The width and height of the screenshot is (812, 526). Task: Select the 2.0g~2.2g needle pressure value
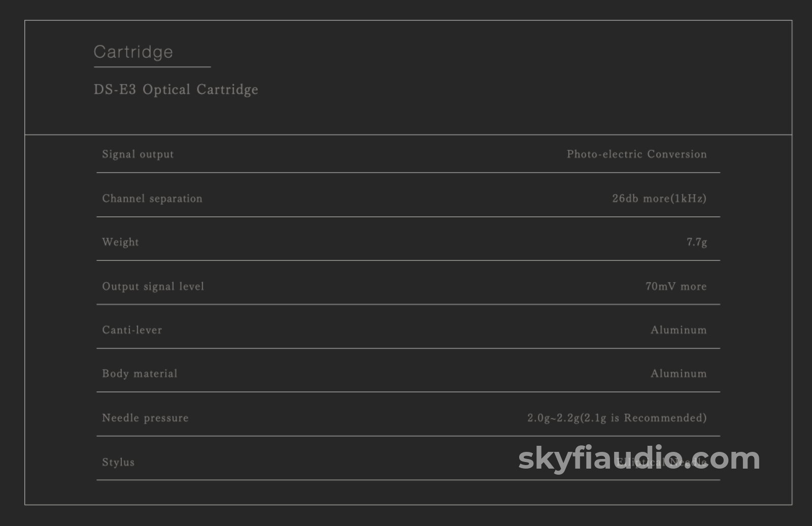coord(617,418)
